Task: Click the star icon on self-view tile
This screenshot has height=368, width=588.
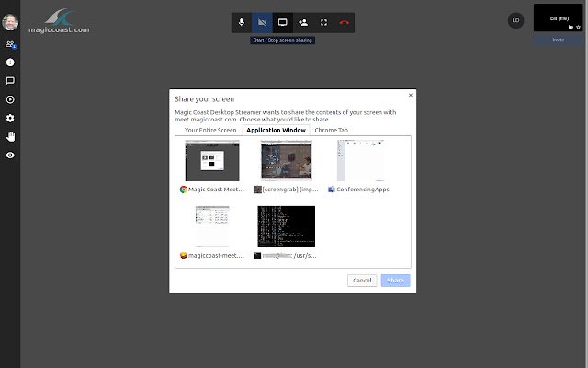Action: pyautogui.click(x=578, y=27)
